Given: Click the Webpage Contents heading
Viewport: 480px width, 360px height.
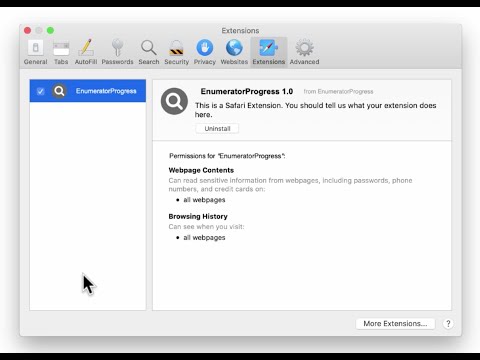Looking at the screenshot, I should click(x=201, y=170).
